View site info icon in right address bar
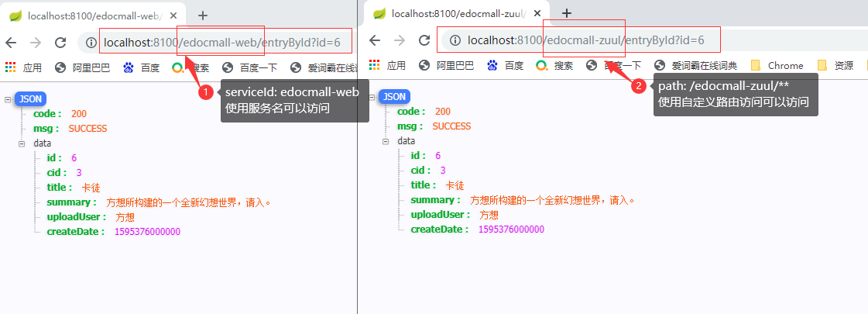Screen dimensions: 868x314 (x=455, y=40)
